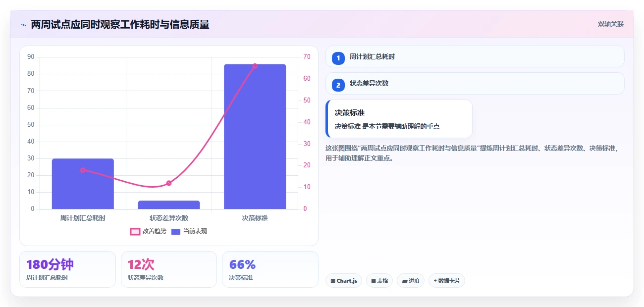The width and height of the screenshot is (644, 307).
Task: Click right axis value 70
Action: [307, 57]
